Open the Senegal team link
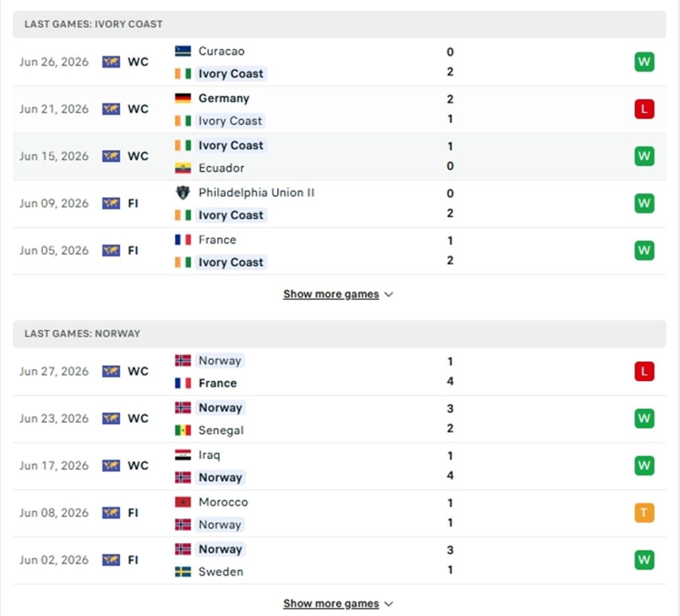 [x=220, y=430]
